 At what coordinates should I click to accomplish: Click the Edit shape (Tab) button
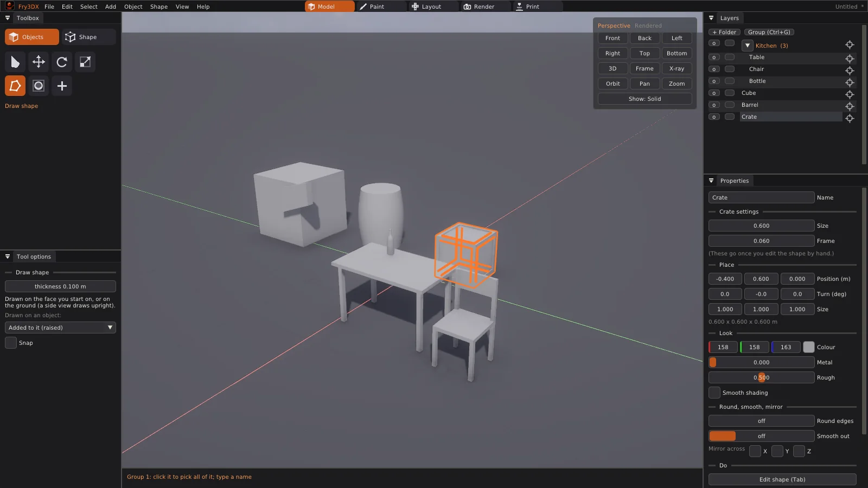[x=782, y=479]
